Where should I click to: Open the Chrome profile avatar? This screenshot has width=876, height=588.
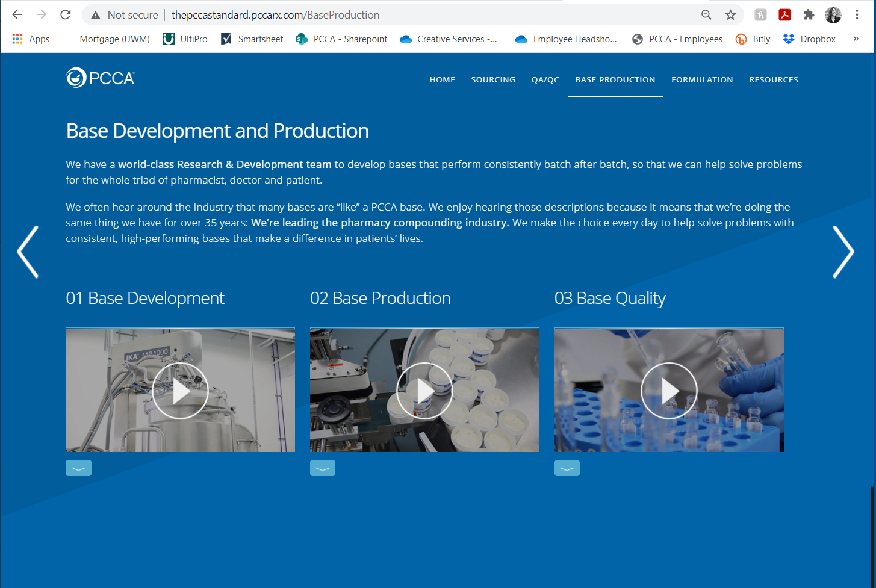(x=833, y=15)
